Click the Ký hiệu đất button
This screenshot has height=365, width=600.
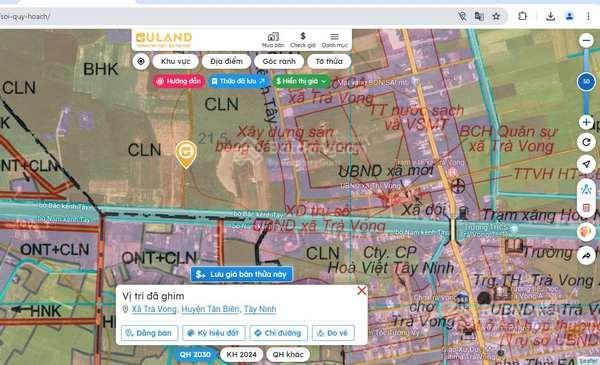click(214, 333)
